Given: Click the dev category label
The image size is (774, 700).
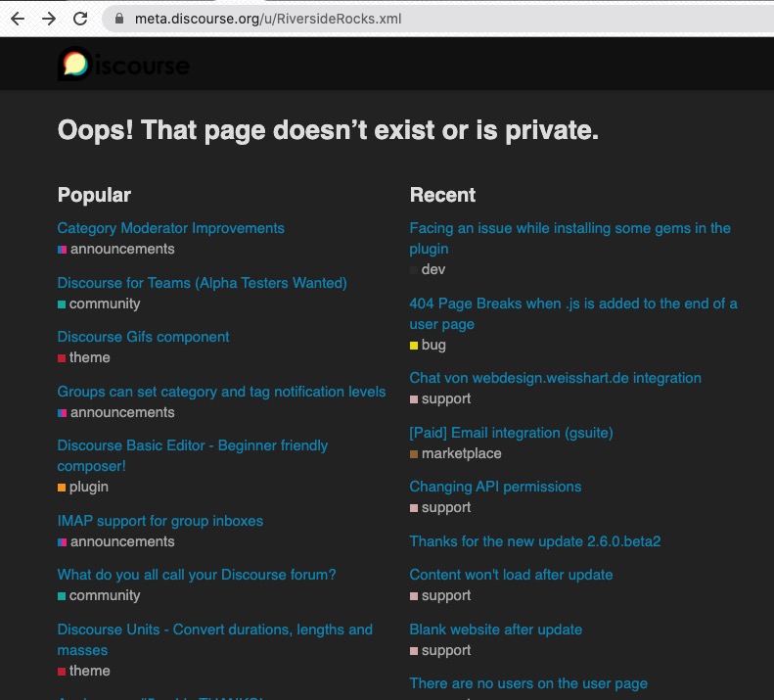Looking at the screenshot, I should click(428, 270).
